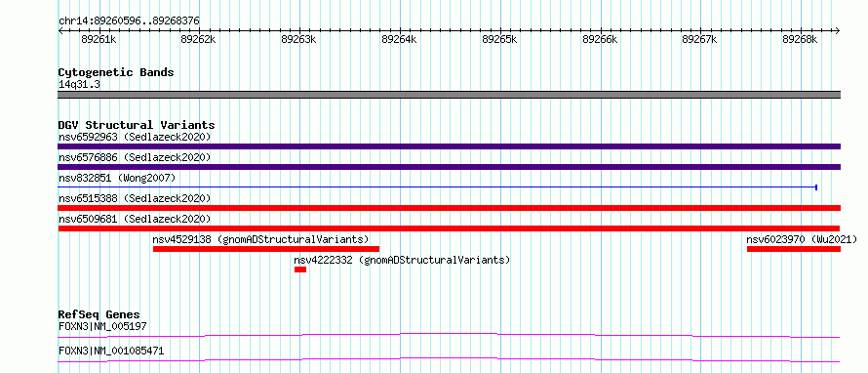Click FOXN3|NM_005197 gene label
Image resolution: width=868 pixels, height=373 pixels.
tap(102, 326)
